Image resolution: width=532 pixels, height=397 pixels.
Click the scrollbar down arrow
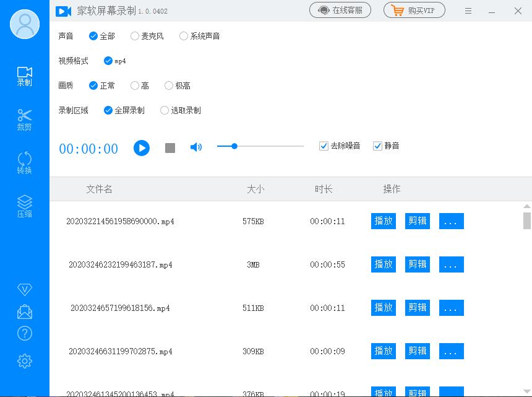tap(527, 391)
